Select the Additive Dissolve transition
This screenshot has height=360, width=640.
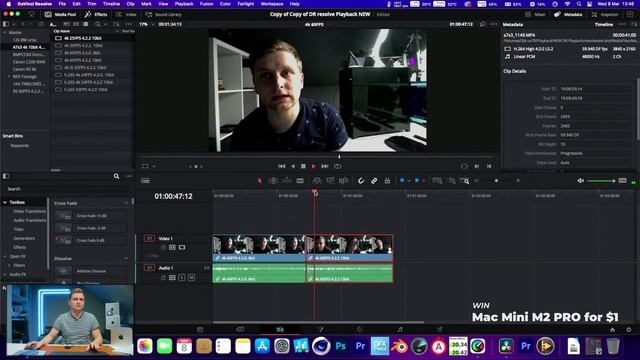(x=91, y=271)
